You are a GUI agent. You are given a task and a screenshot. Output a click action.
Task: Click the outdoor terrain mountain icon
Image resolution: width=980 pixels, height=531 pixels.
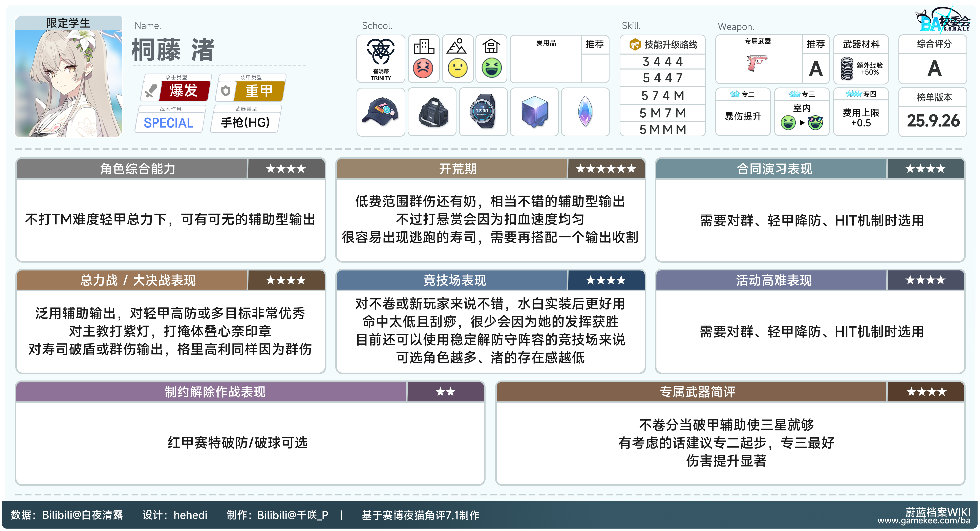click(457, 47)
